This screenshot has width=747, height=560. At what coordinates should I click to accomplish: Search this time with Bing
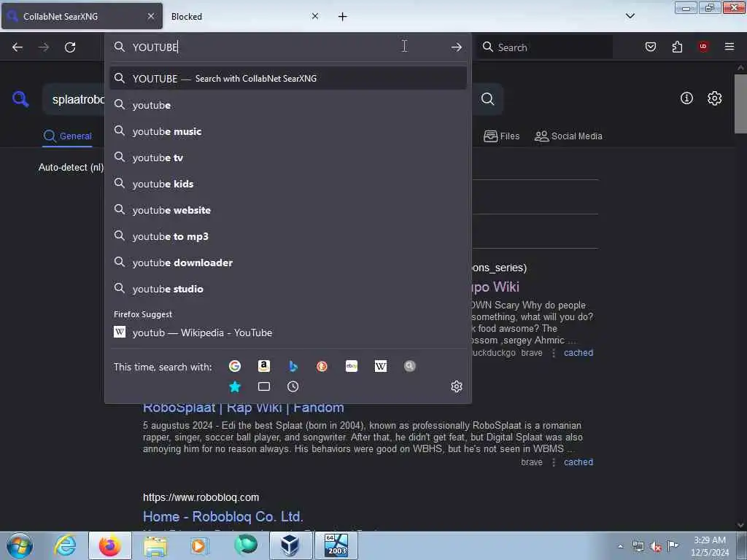pos(293,366)
